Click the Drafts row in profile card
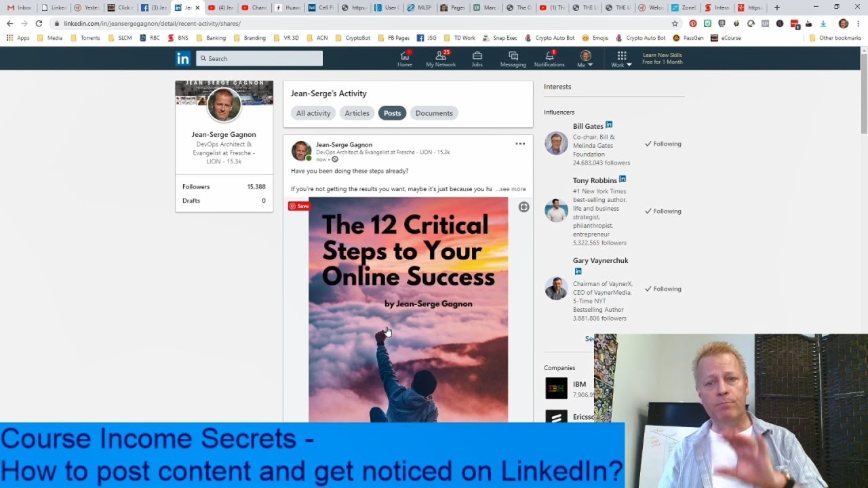This screenshot has width=868, height=488. (x=224, y=201)
